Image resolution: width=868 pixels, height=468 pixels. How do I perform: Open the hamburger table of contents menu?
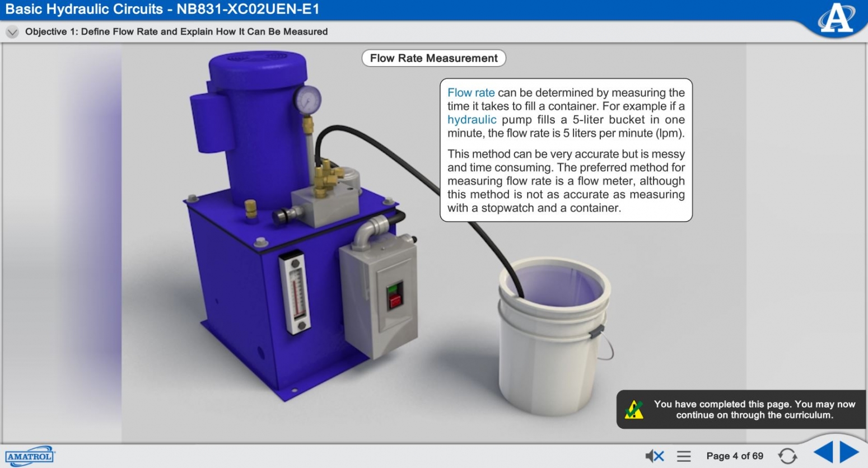684,456
